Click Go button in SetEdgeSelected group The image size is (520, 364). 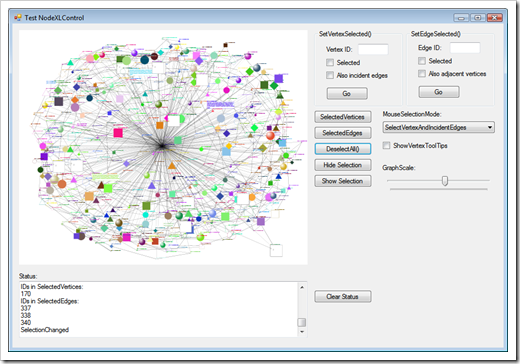click(x=439, y=92)
